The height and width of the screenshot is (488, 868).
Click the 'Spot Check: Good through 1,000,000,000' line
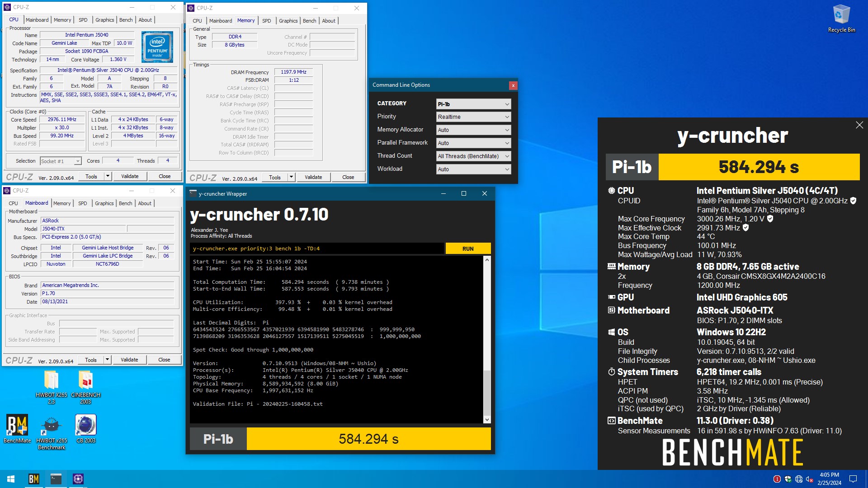[253, 350]
